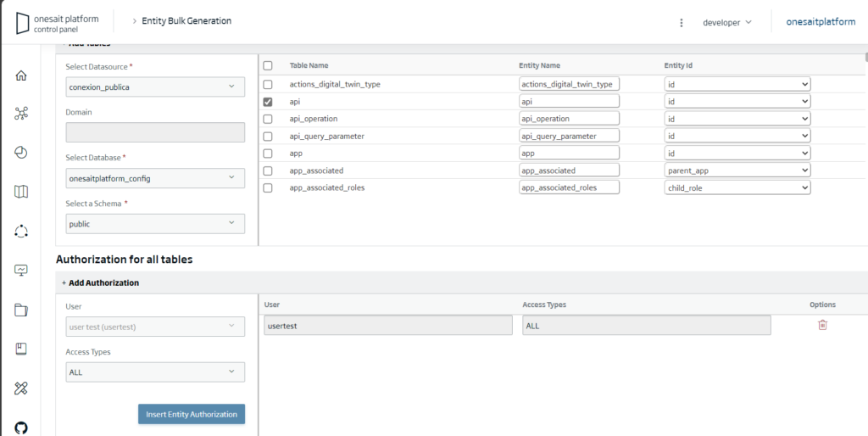This screenshot has width=868, height=436.
Task: Edit Entity Name field for actions_digital_twin_type
Action: click(x=569, y=84)
